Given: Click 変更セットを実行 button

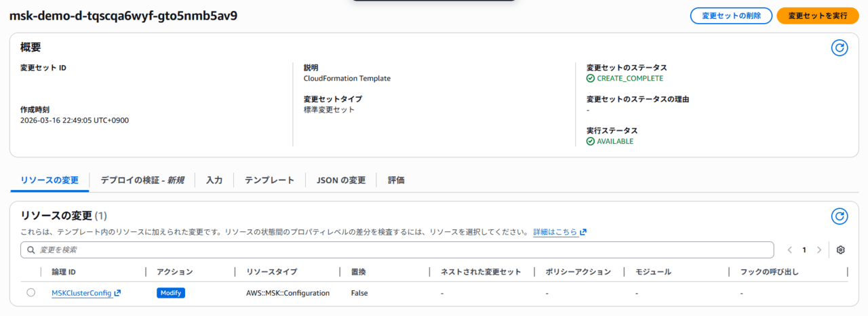Looking at the screenshot, I should point(818,16).
